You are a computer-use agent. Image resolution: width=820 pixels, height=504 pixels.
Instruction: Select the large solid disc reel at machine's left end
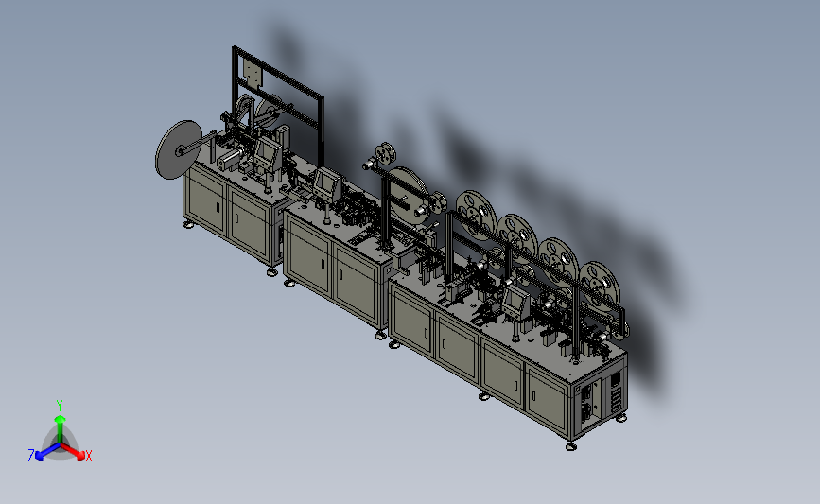tap(177, 149)
